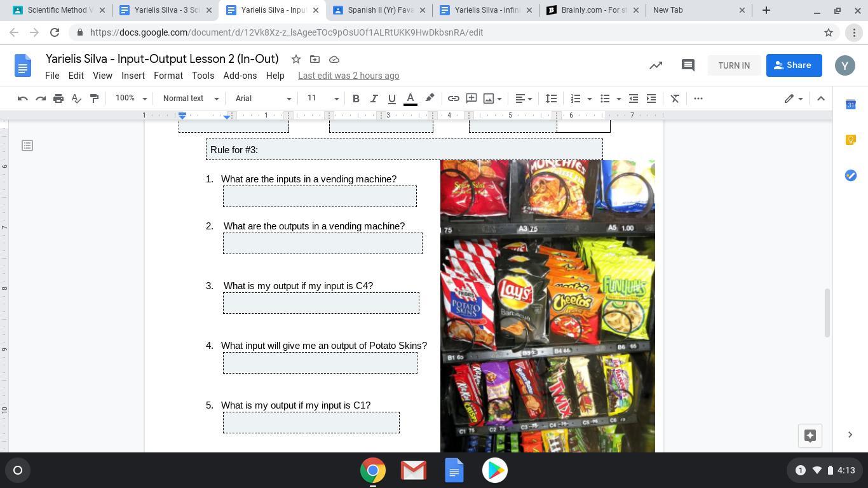Apply a bulleted list

605,98
